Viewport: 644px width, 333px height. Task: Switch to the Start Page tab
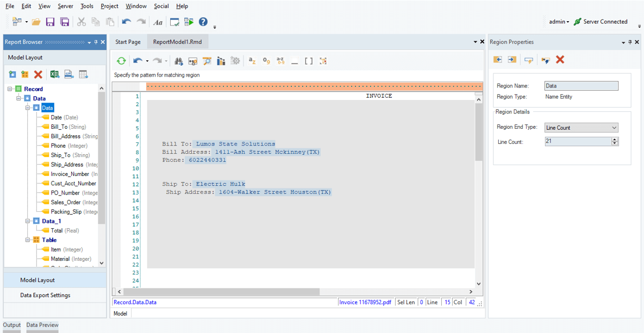[x=128, y=42]
